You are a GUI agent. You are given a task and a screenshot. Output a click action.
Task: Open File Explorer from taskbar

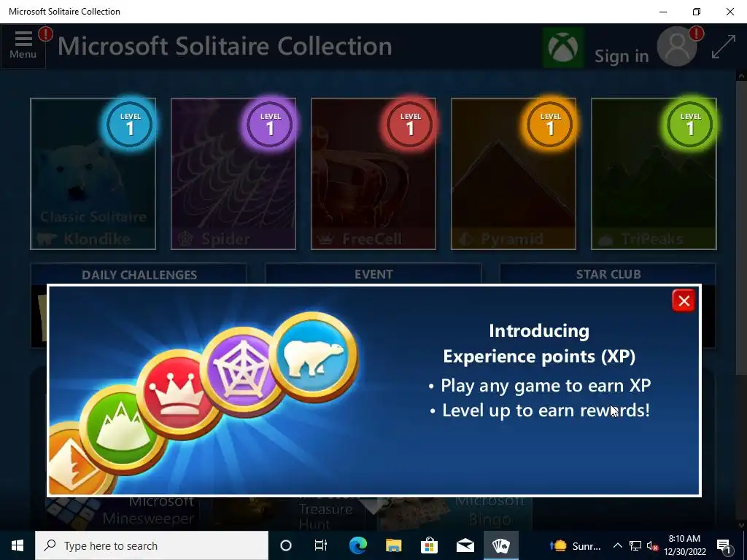pyautogui.click(x=393, y=545)
